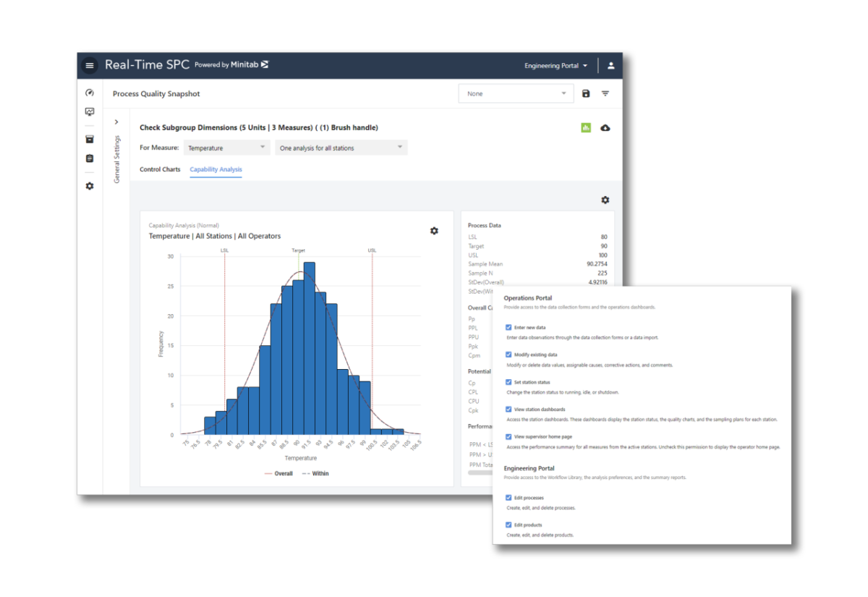Open the Engineering Portal dropdown
Screen dimensions: 868x597
point(556,66)
